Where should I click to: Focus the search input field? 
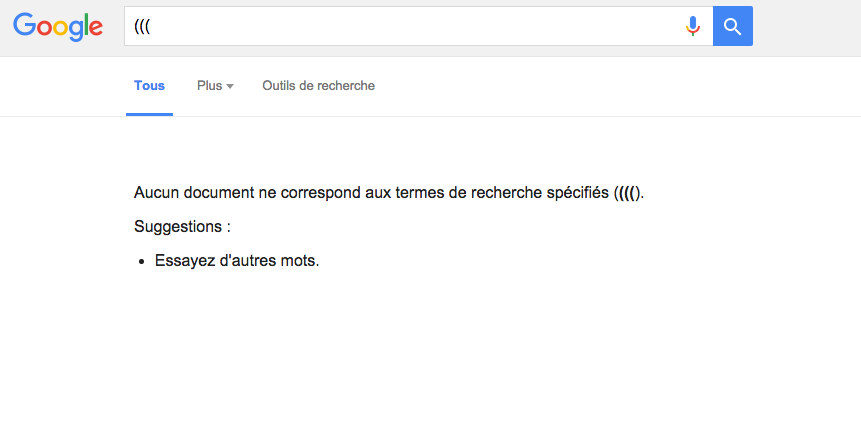tap(400, 26)
